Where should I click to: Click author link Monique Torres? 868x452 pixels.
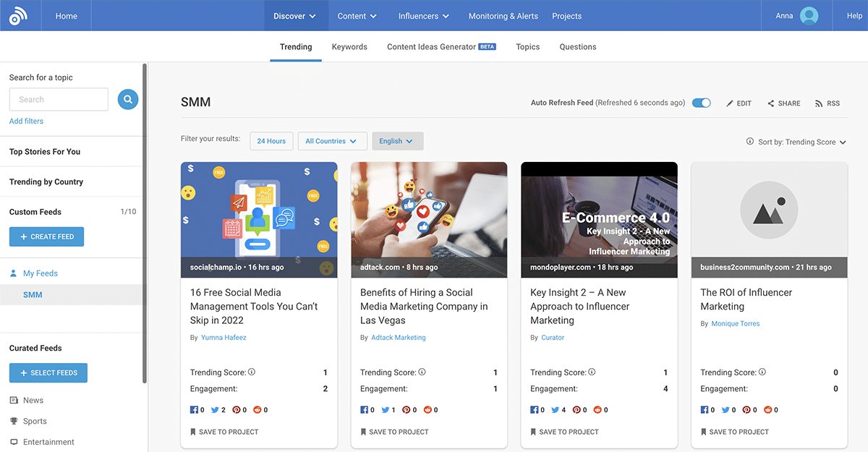coord(736,324)
